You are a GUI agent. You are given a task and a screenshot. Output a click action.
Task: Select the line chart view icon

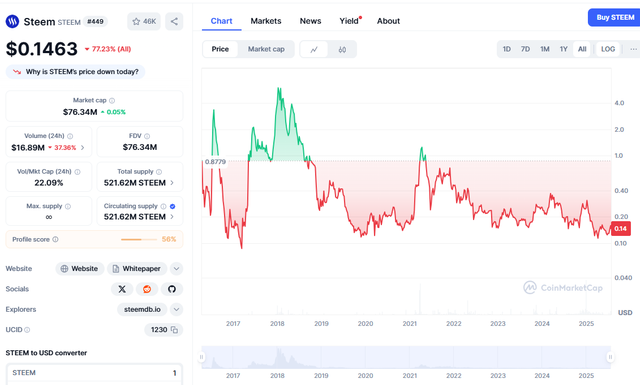tap(314, 49)
